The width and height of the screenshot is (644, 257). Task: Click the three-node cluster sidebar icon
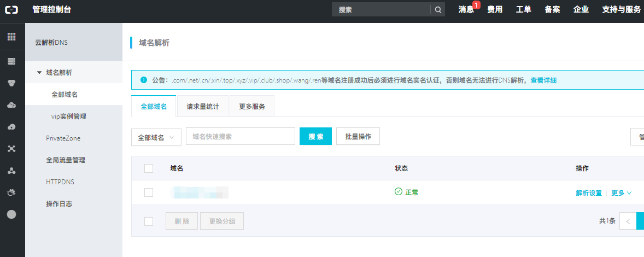tap(11, 171)
